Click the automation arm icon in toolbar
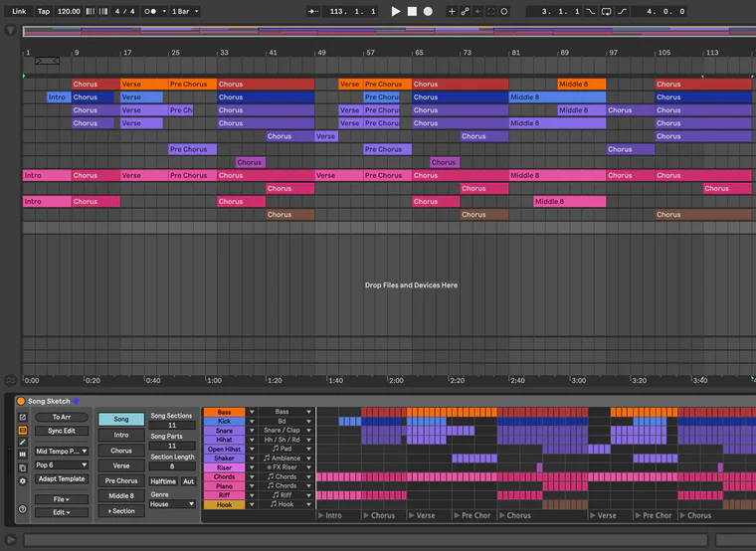Image resolution: width=756 pixels, height=551 pixels. (466, 11)
